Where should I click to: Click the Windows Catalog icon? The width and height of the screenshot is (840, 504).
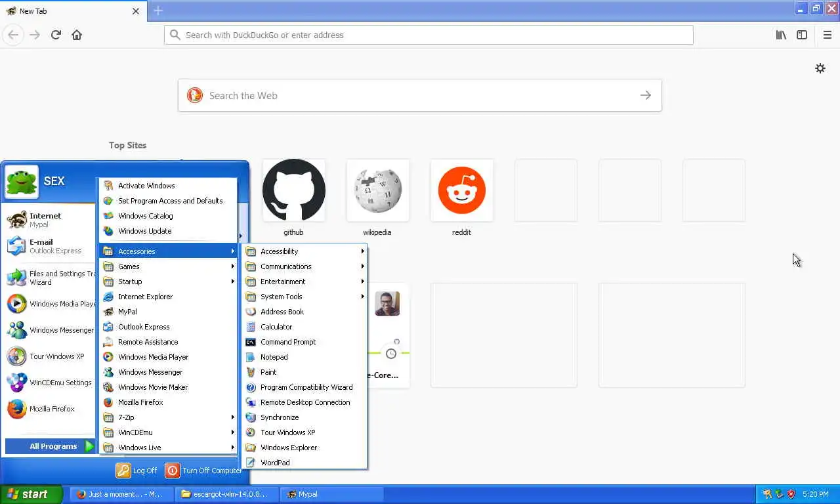108,216
